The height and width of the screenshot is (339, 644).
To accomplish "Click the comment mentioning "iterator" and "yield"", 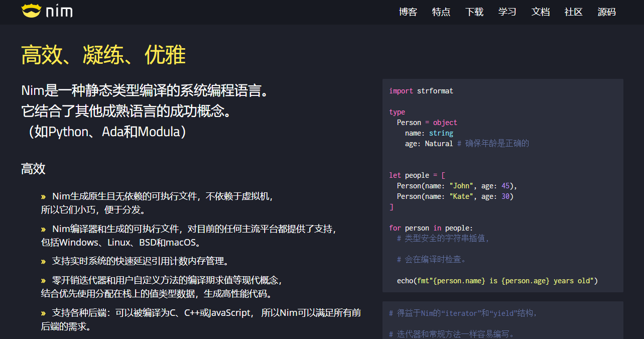I will 463,313.
